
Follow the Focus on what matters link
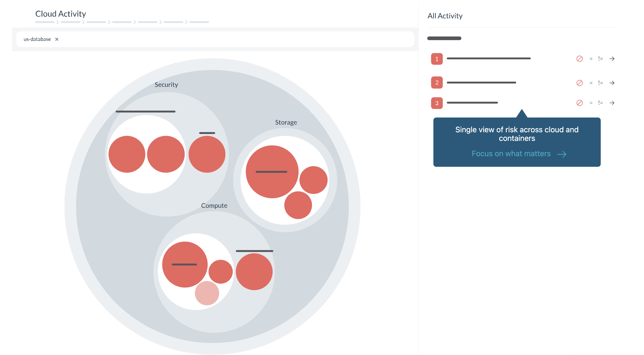(519, 154)
